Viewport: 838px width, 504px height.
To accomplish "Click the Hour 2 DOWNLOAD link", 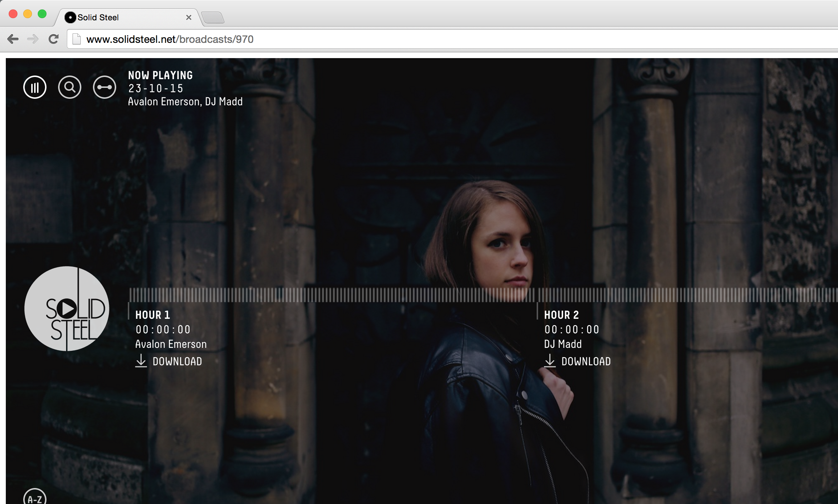I will pyautogui.click(x=586, y=361).
